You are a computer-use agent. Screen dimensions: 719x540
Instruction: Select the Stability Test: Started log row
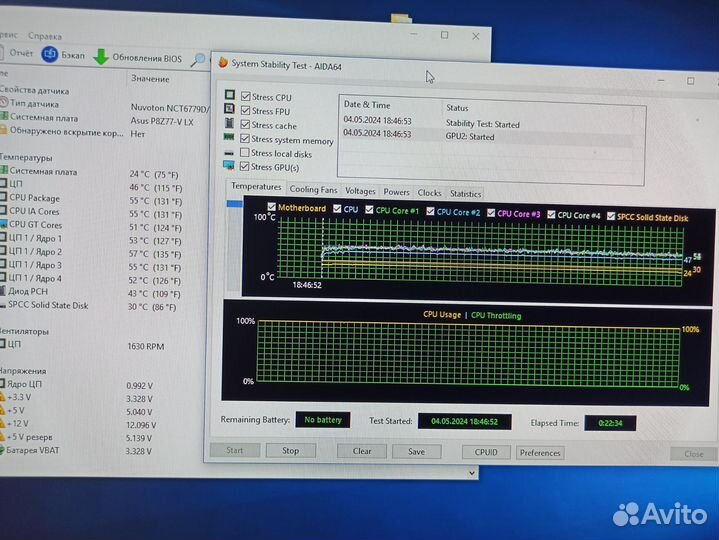click(488, 123)
